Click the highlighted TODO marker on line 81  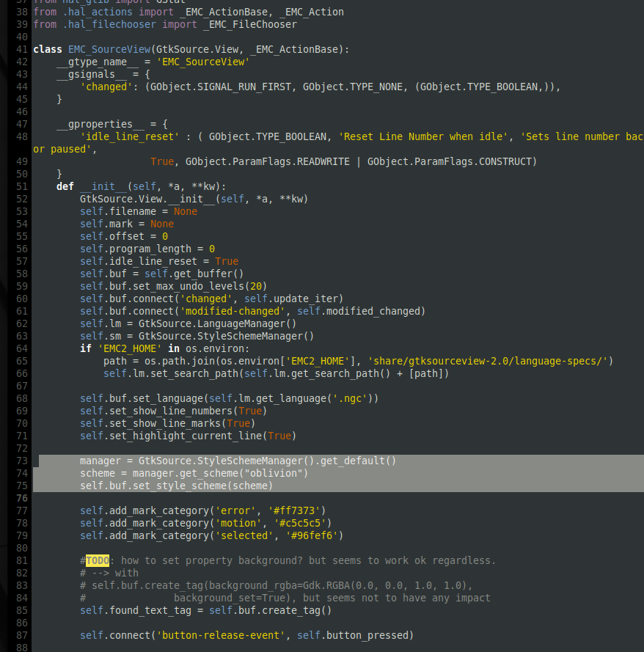pos(98,561)
